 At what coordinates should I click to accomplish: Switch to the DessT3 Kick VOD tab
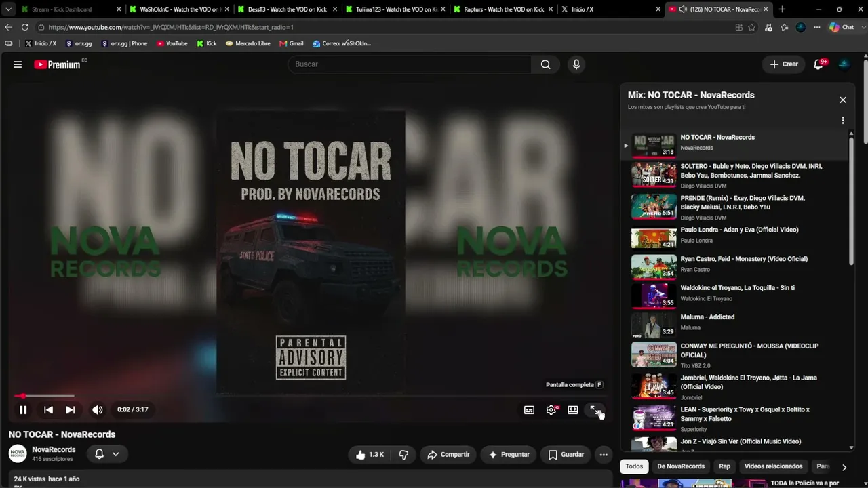pyautogui.click(x=288, y=9)
